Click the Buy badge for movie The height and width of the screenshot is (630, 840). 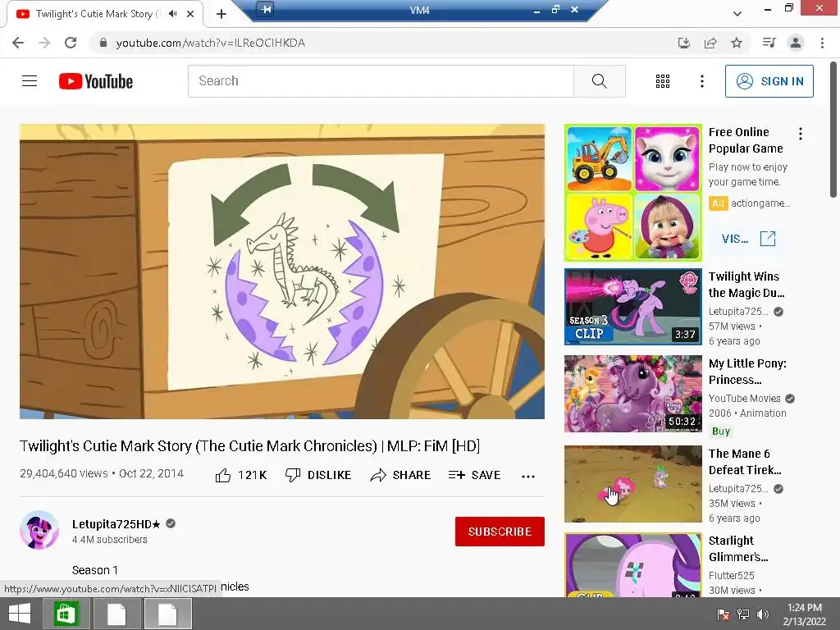coord(721,431)
